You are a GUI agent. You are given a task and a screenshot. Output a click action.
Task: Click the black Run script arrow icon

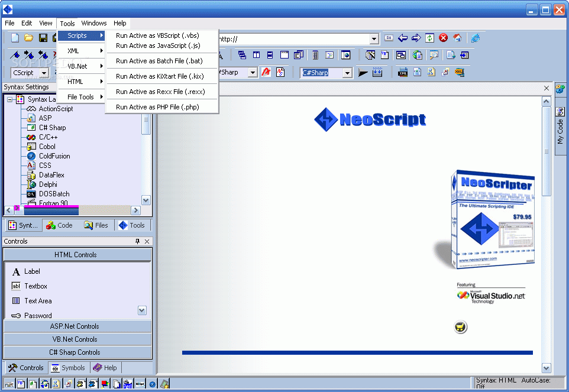click(363, 73)
